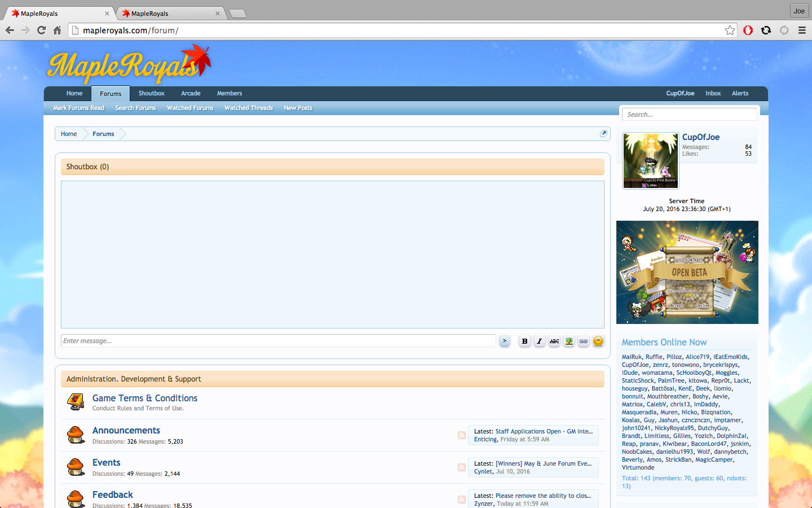The width and height of the screenshot is (812, 508).
Task: View Enticing's profile
Action: [x=486, y=439]
